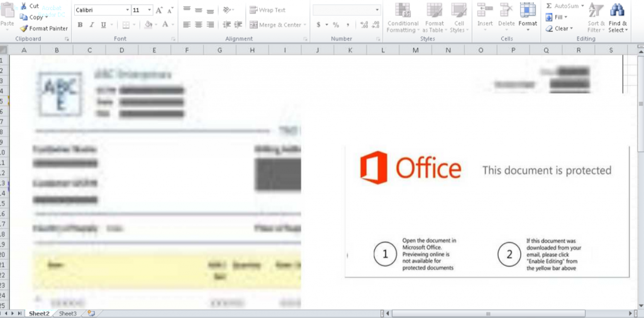This screenshot has height=318, width=644.
Task: Click the Insert cells icon
Action: [x=485, y=10]
